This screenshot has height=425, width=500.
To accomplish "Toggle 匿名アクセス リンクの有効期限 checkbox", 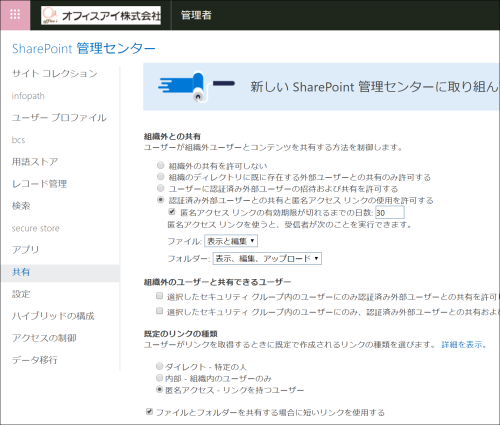I will [172, 212].
